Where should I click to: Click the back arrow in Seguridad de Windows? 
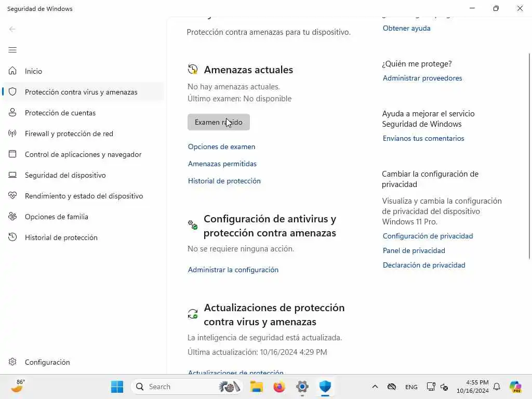pyautogui.click(x=12, y=29)
